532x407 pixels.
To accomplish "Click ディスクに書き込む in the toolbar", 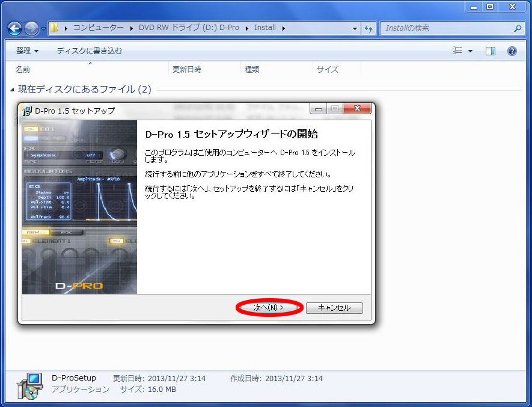I will [89, 51].
